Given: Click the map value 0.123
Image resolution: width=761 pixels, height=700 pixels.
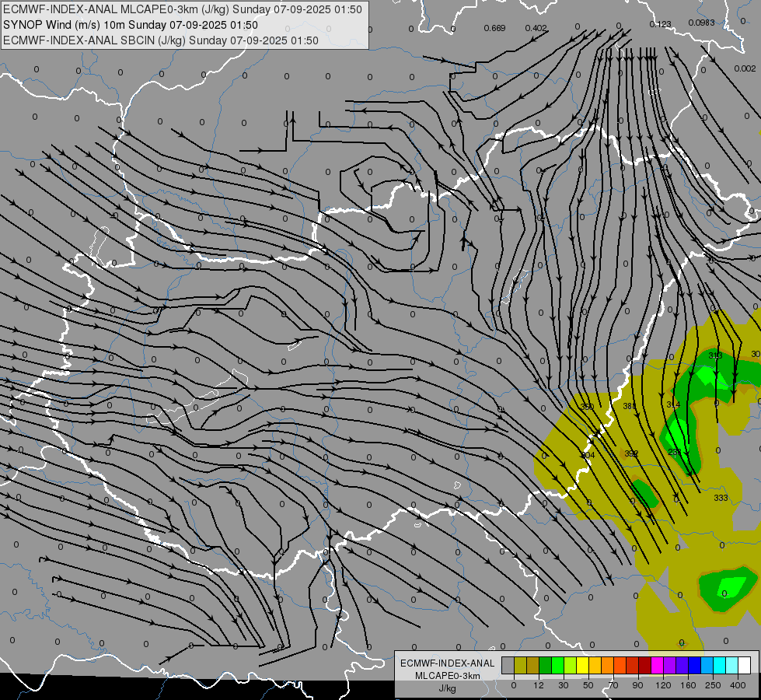Looking at the screenshot, I should 660,24.
